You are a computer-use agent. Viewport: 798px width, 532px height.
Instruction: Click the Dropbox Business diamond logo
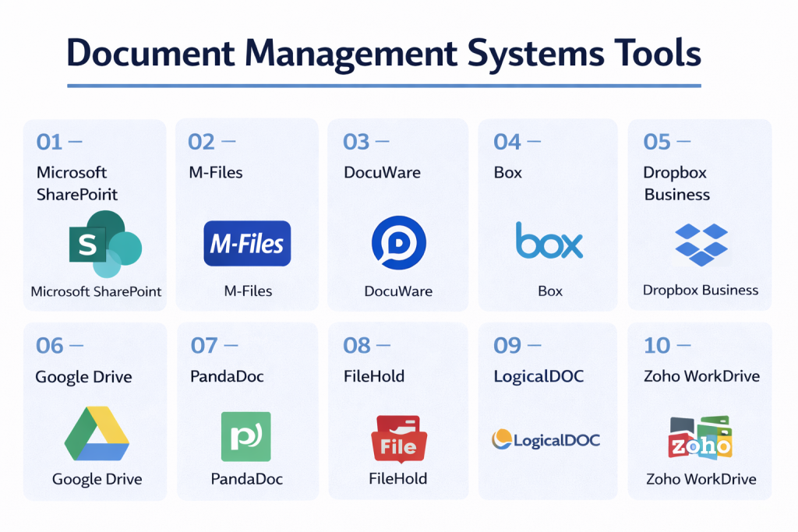tap(701, 244)
